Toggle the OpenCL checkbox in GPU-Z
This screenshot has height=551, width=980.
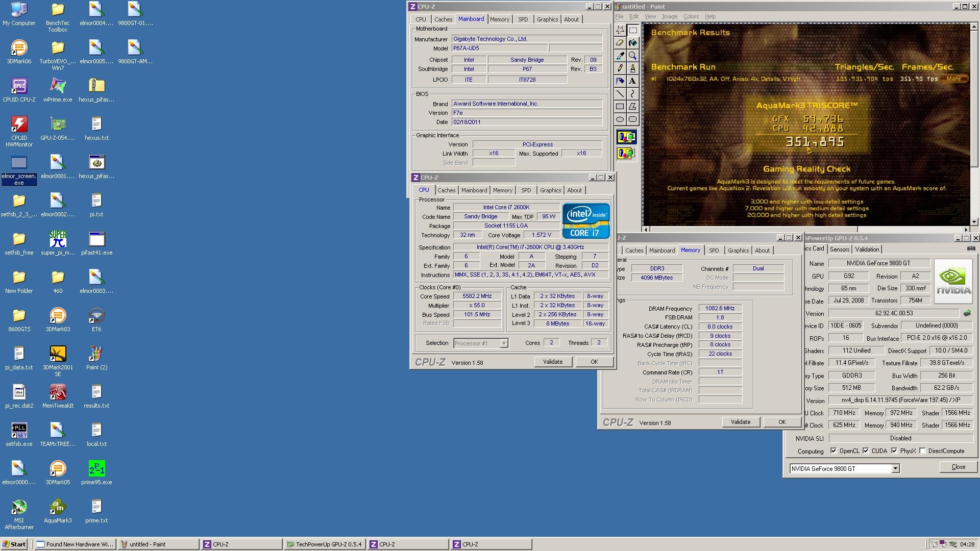coord(834,451)
